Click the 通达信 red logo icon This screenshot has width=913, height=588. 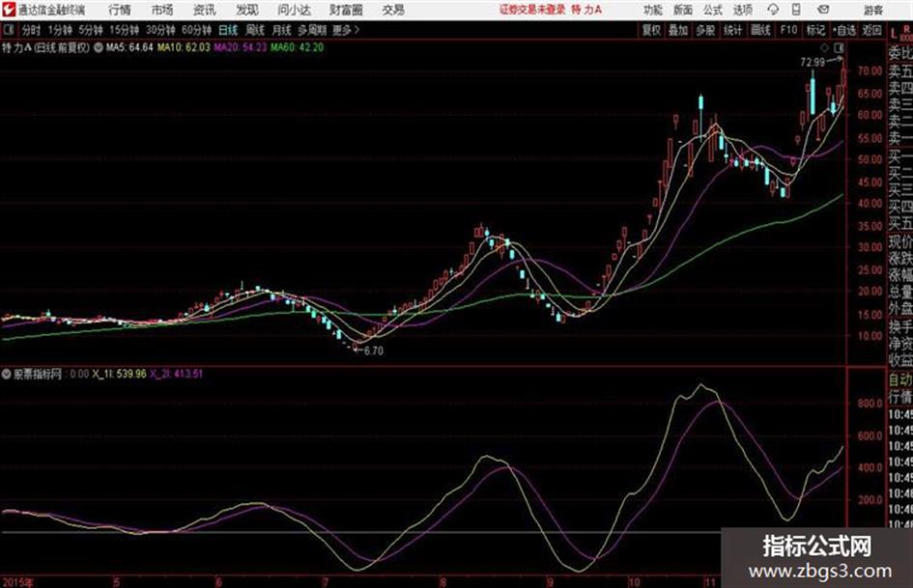click(9, 10)
